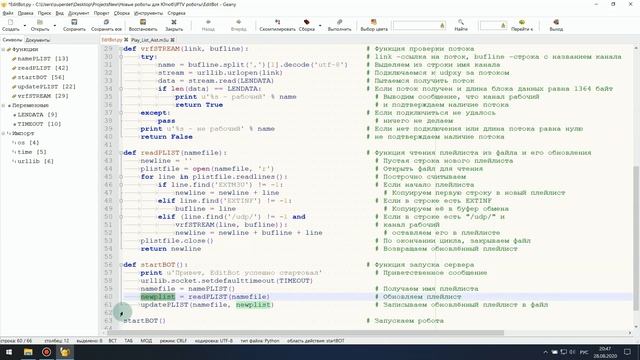Screen dimensions: 640x360
Task: Click the 'тип файла: Python' status entry
Action: 260,340
